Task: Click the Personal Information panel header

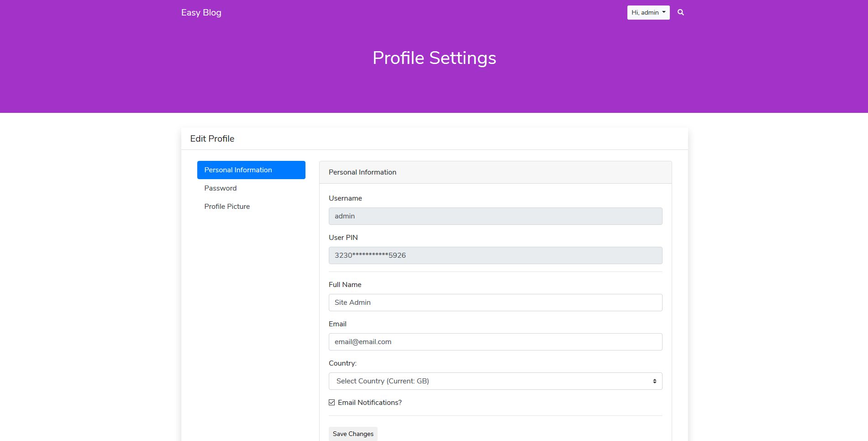Action: tap(363, 172)
